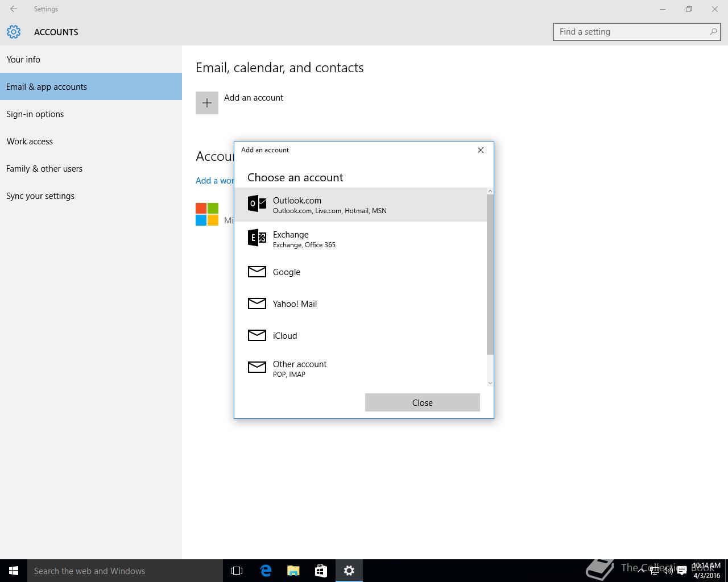Click the Add an account label

(254, 97)
